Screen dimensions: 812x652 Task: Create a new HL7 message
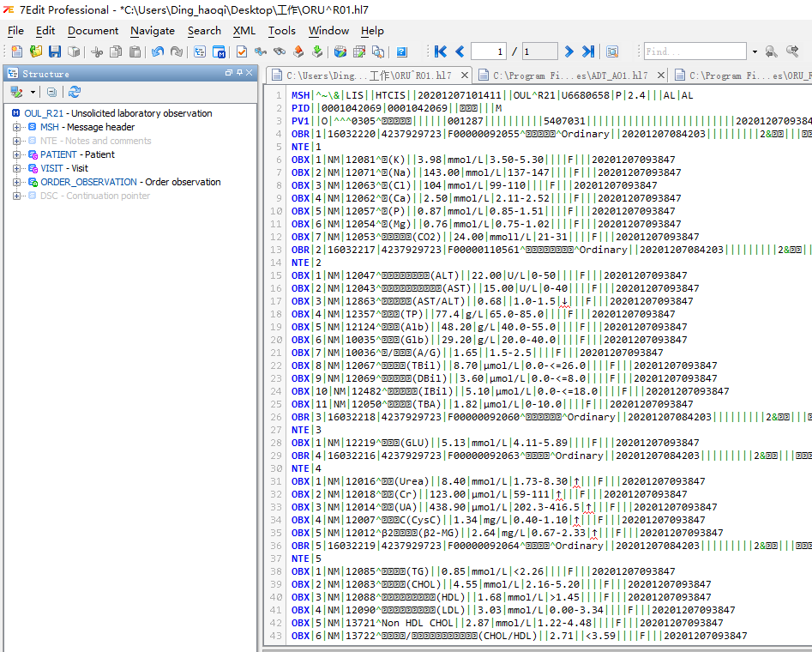(15, 51)
